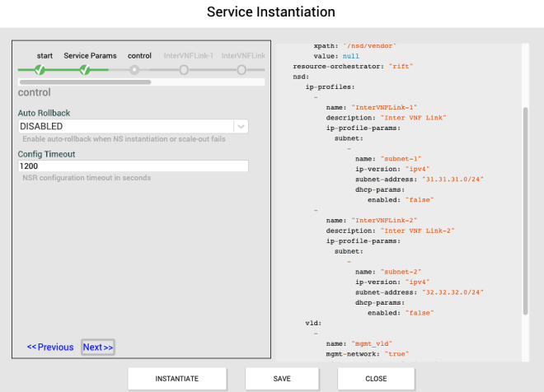Image resolution: width=544 pixels, height=392 pixels.
Task: Click the completed 'start' step checkmark
Action: tap(38, 70)
